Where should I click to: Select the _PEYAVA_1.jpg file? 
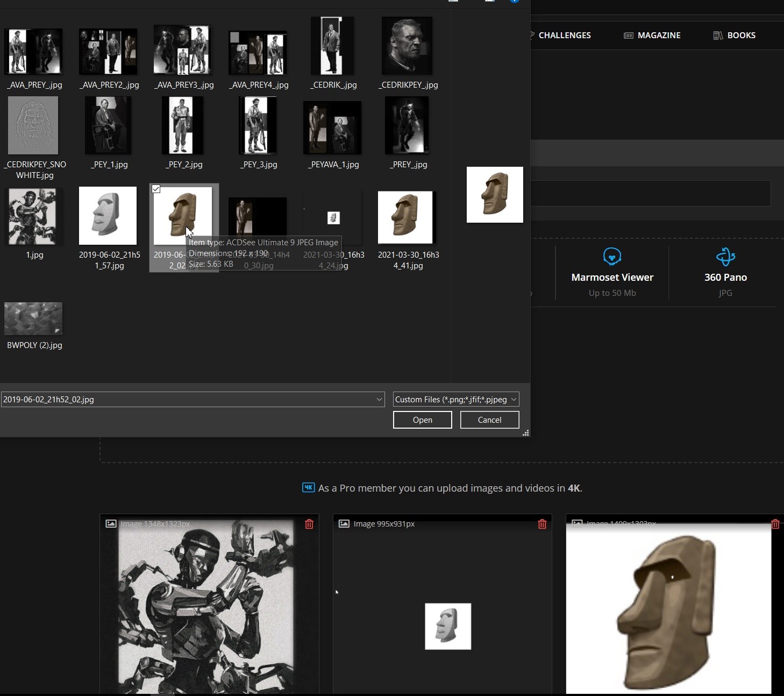tap(332, 128)
